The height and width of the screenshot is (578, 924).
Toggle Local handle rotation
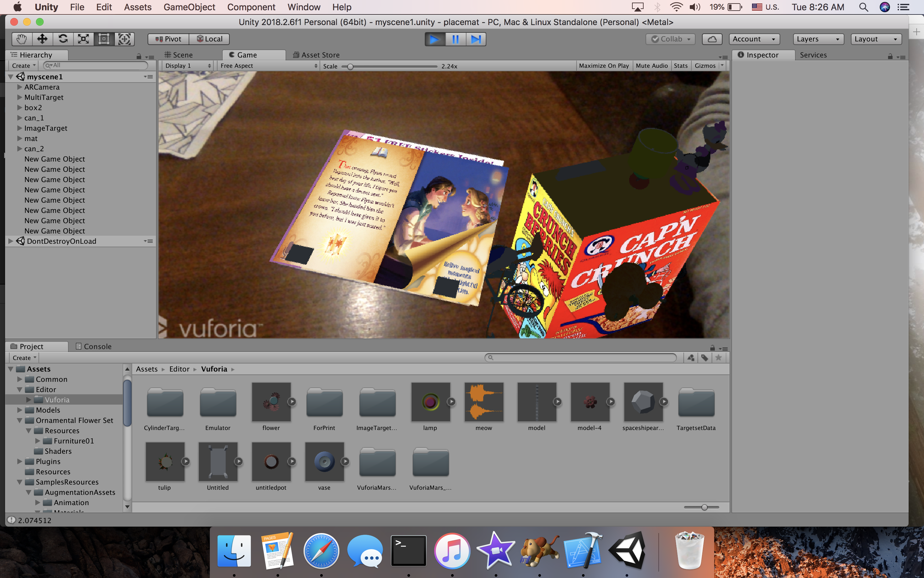coord(209,39)
